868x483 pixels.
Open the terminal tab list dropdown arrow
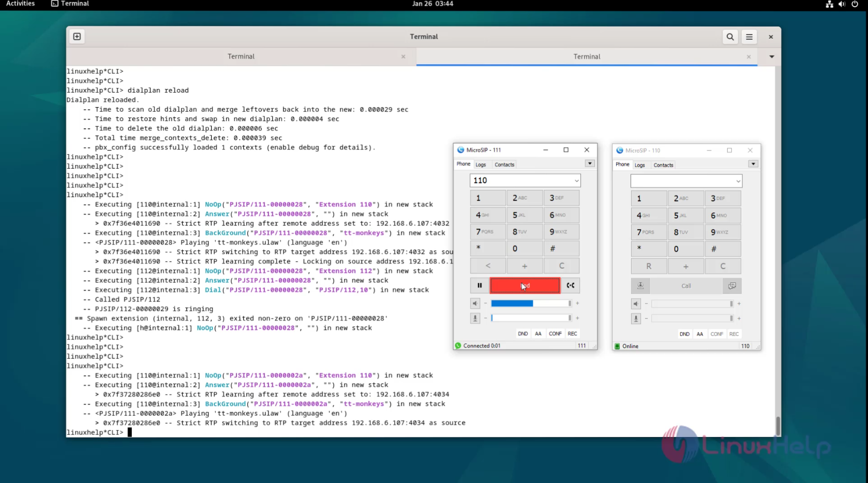(771, 57)
